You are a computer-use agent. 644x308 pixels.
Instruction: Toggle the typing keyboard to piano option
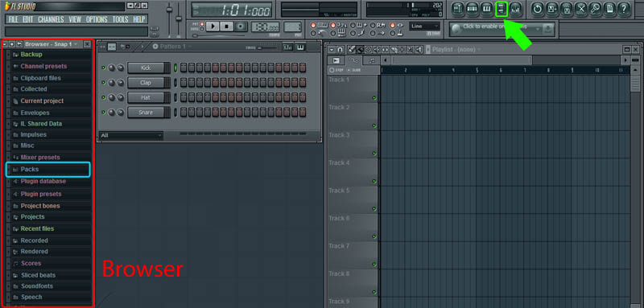coord(313,25)
